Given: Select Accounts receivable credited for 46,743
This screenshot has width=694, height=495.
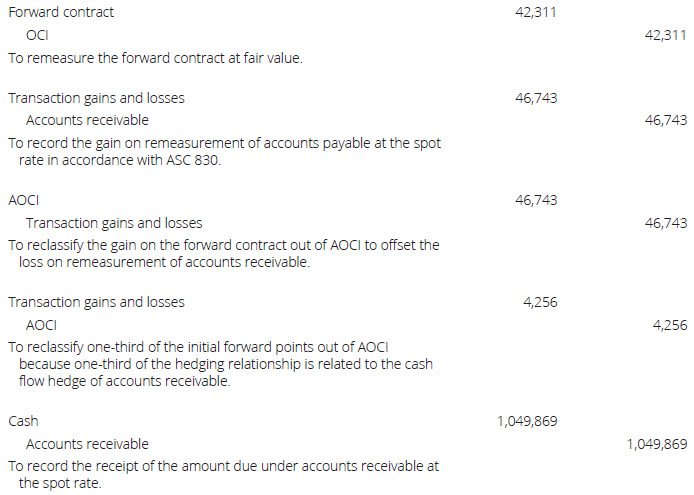Looking at the screenshot, I should pos(87,120).
